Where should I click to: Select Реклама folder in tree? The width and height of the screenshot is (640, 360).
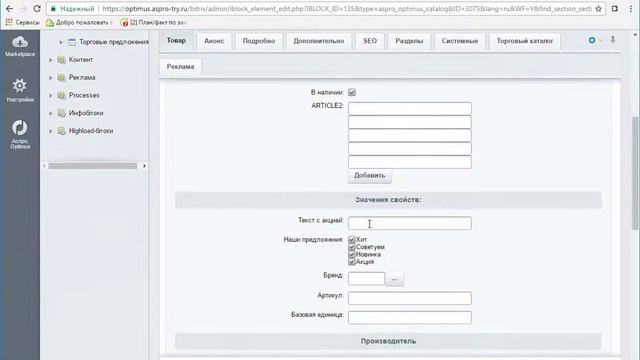pos(82,78)
